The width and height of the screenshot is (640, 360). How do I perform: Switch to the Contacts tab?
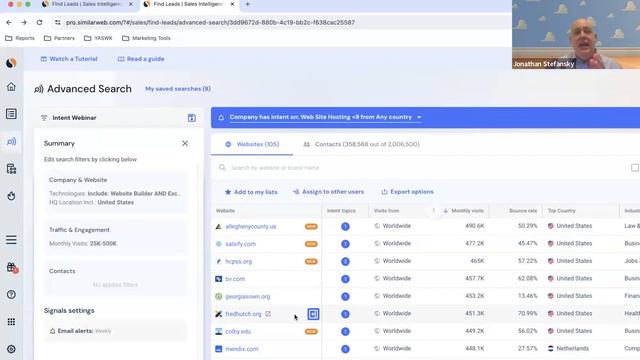(361, 144)
